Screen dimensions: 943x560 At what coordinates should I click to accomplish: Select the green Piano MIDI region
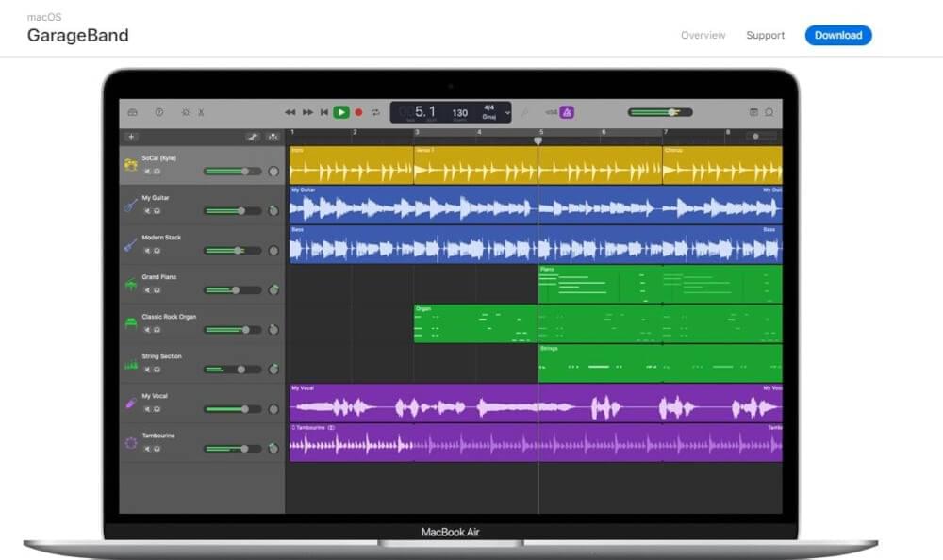pyautogui.click(x=660, y=284)
